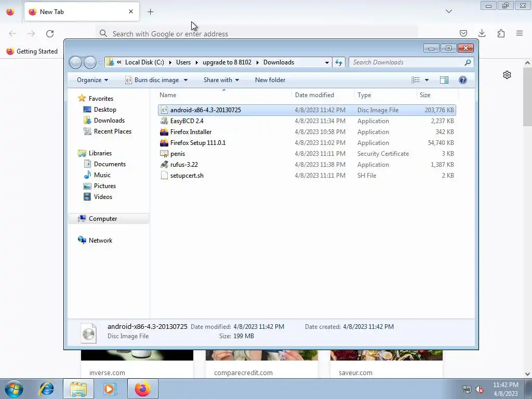Sort files by Date modified column
The height and width of the screenshot is (399, 532).
pyautogui.click(x=323, y=95)
